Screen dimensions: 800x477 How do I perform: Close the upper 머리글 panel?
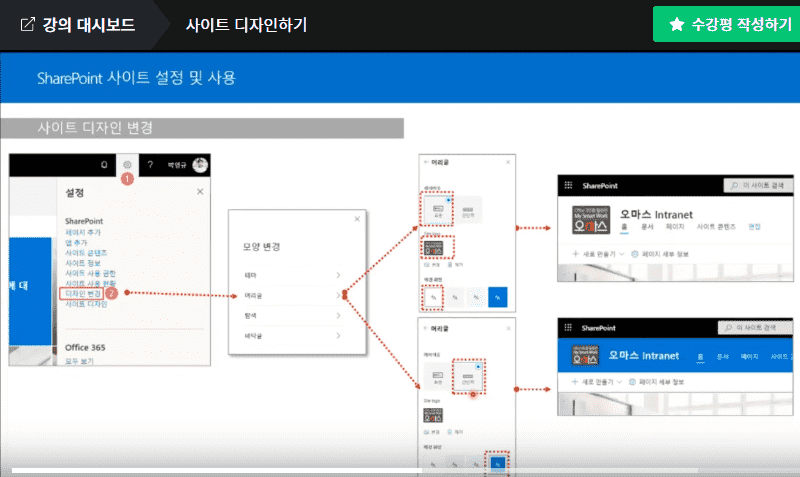[x=508, y=162]
